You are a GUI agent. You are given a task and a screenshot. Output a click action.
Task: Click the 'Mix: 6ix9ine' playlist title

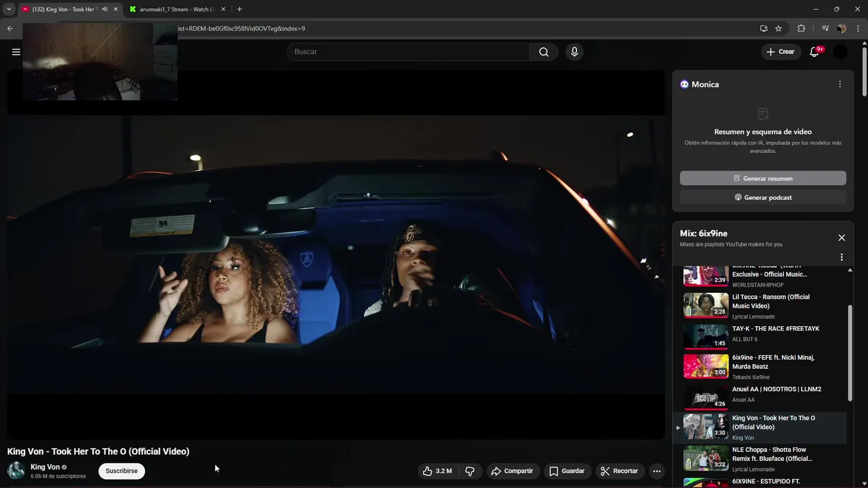click(704, 234)
